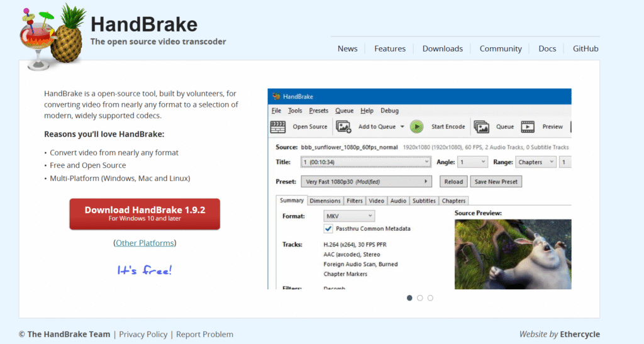This screenshot has width=644, height=344.
Task: Click the Queue stacked images icon
Action: click(x=481, y=127)
